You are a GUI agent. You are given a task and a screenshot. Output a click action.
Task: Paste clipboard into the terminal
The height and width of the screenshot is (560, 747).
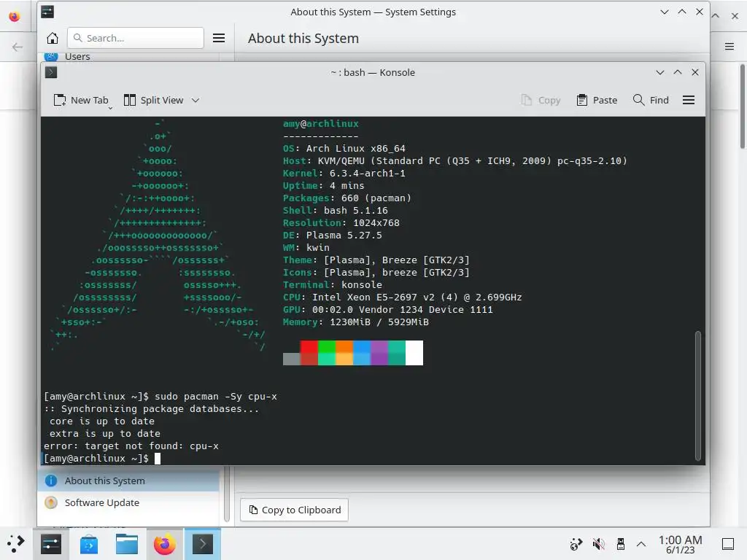coord(597,100)
